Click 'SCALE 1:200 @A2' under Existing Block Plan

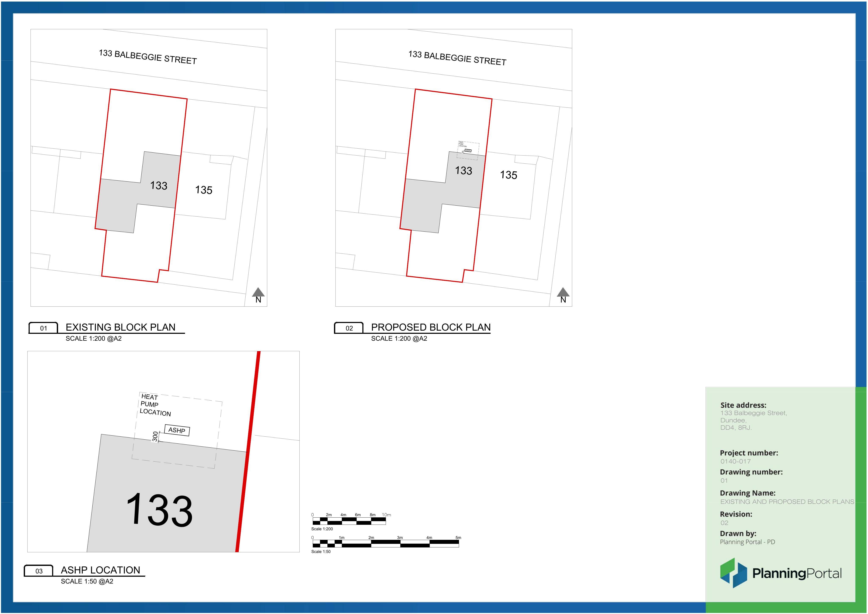point(94,338)
